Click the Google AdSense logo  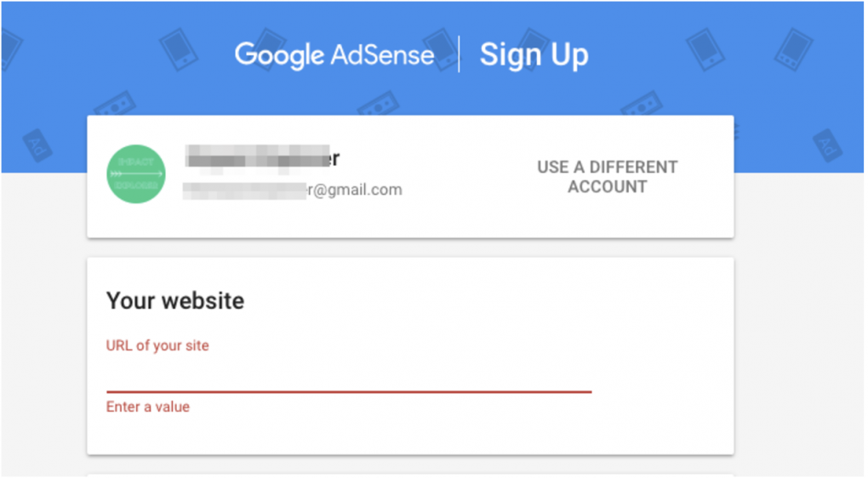point(334,54)
